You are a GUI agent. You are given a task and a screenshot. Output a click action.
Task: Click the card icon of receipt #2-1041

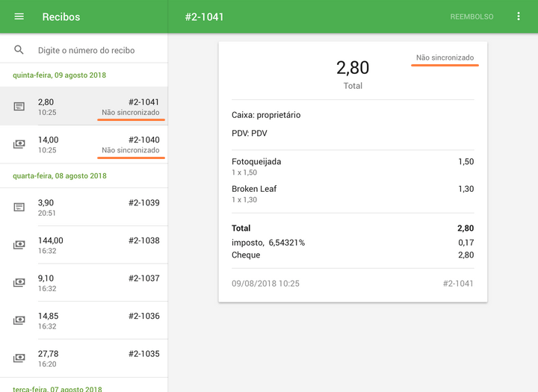pos(19,107)
